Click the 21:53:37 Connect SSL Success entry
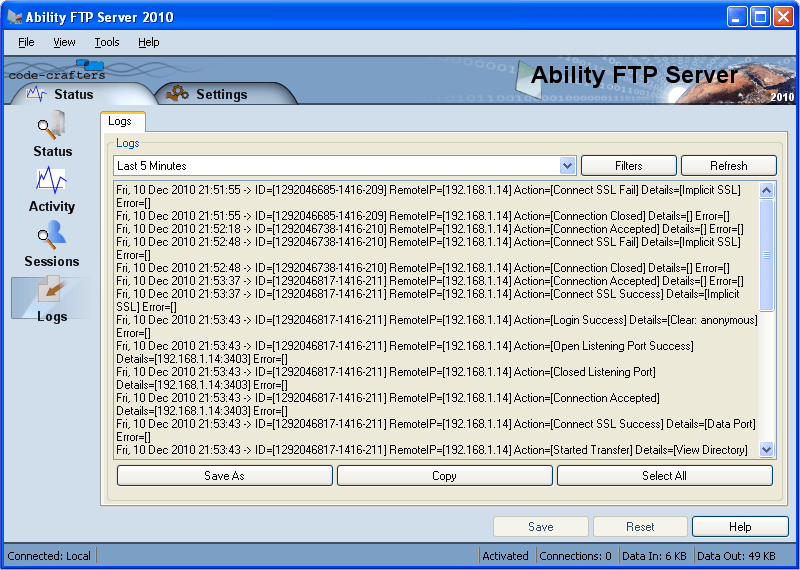 click(428, 301)
